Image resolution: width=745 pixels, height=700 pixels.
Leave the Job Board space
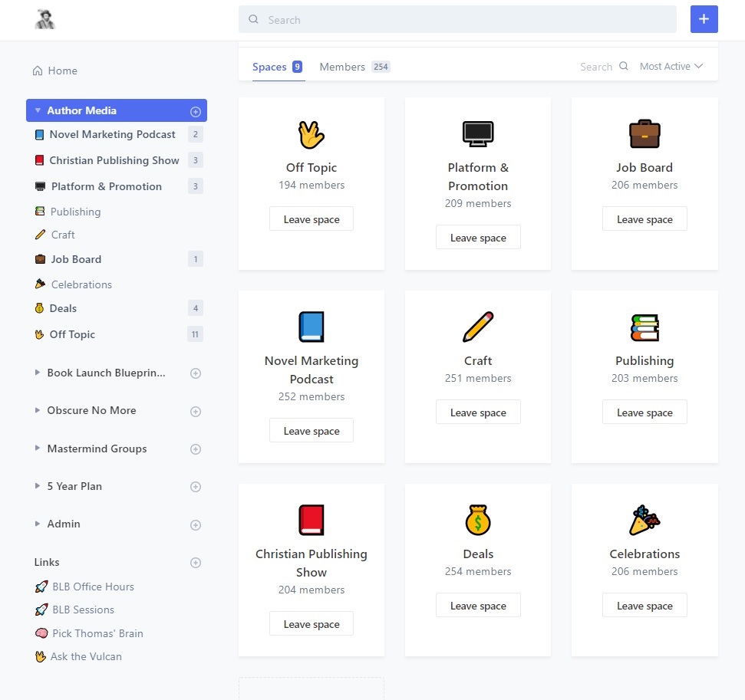coord(644,219)
